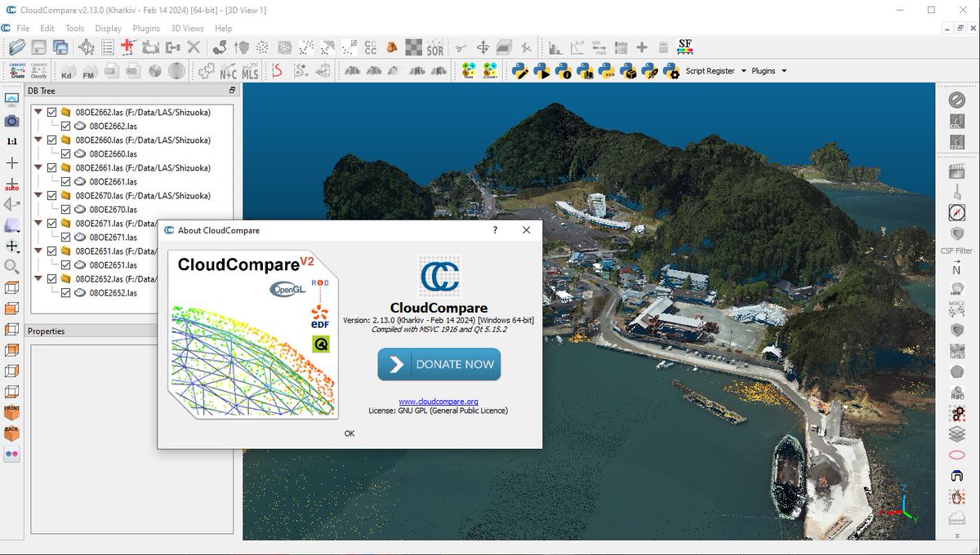Click the Translate/Rotate arrows icon

(x=483, y=47)
